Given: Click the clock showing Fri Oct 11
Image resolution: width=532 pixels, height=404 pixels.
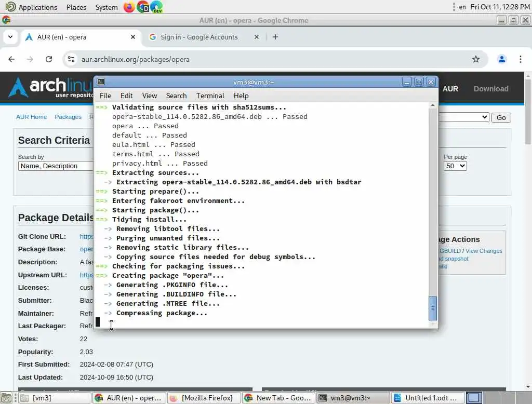Looking at the screenshot, I should click(x=500, y=7).
